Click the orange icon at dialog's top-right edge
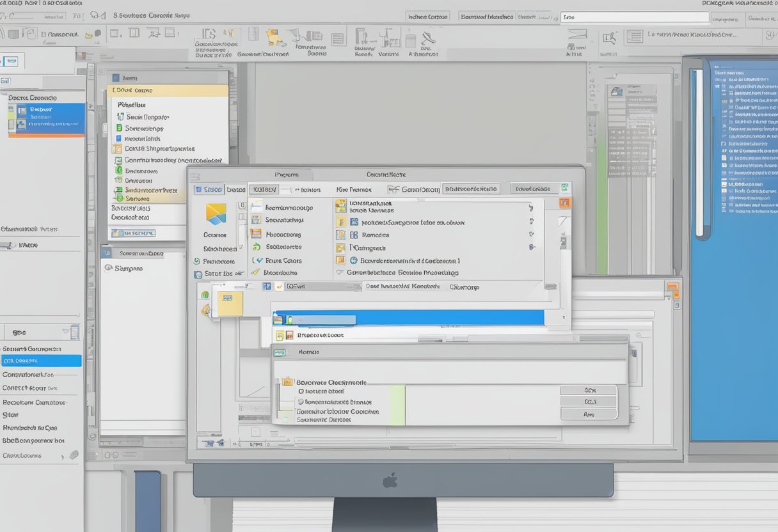The width and height of the screenshot is (778, 532). pos(564,203)
